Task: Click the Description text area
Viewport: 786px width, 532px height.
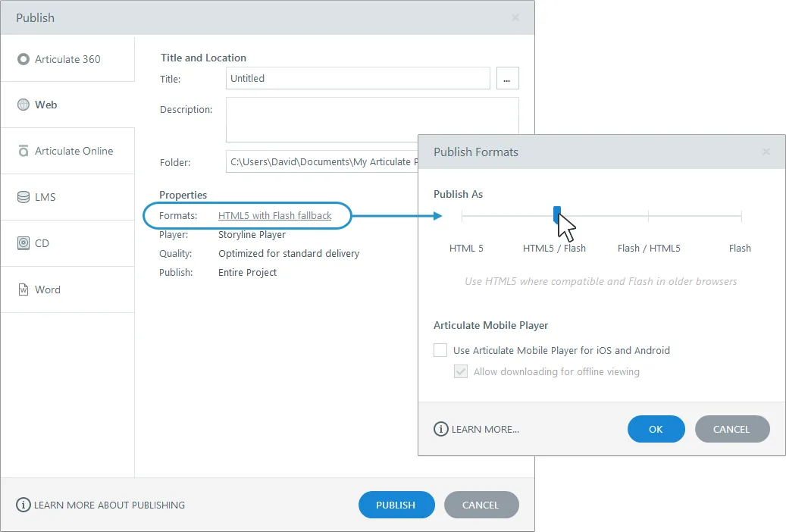Action: point(372,120)
